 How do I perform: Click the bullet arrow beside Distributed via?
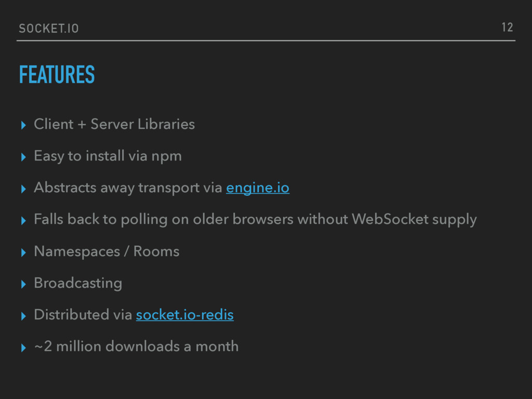(x=22, y=315)
